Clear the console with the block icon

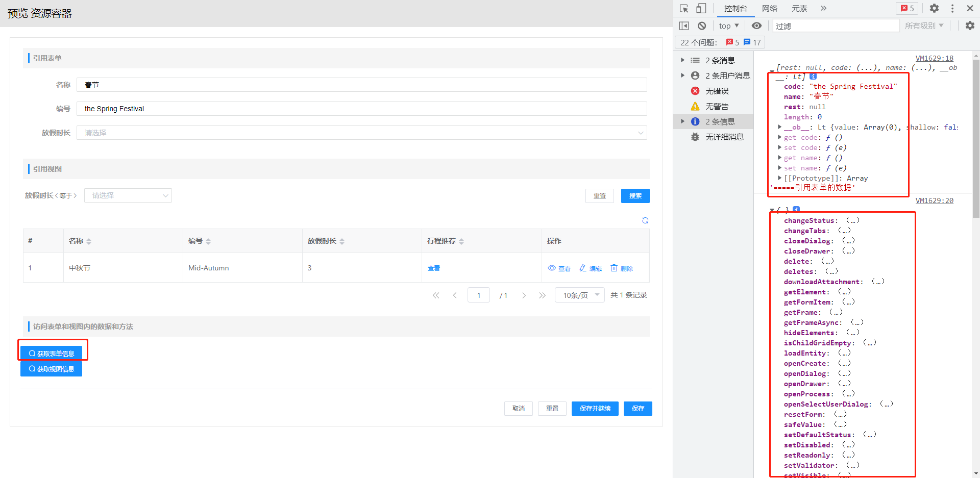pos(702,26)
